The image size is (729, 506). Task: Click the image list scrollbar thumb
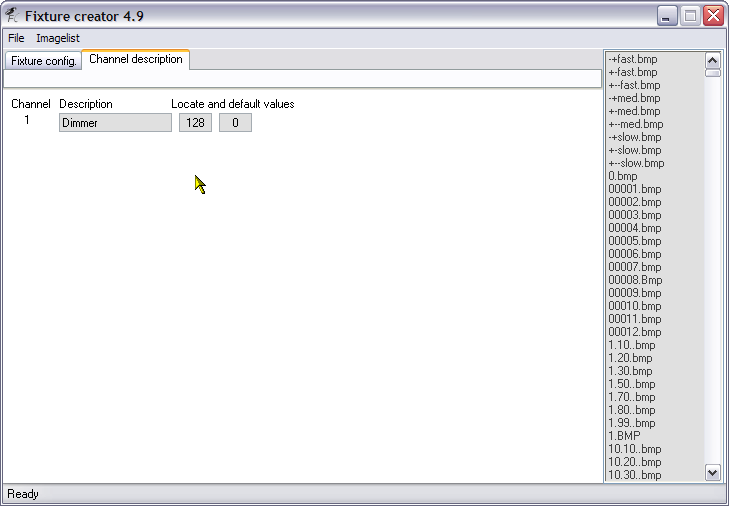pos(712,73)
